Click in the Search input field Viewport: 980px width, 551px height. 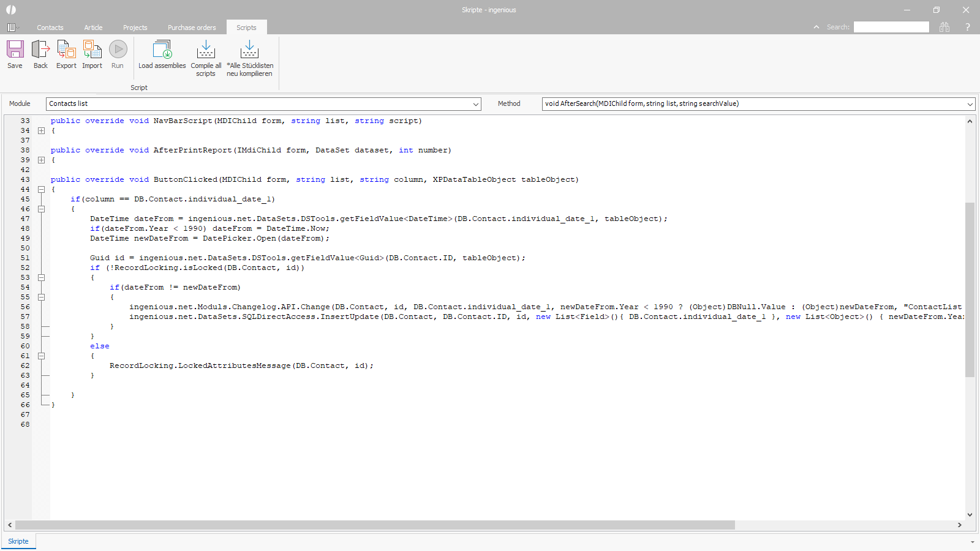pyautogui.click(x=891, y=27)
